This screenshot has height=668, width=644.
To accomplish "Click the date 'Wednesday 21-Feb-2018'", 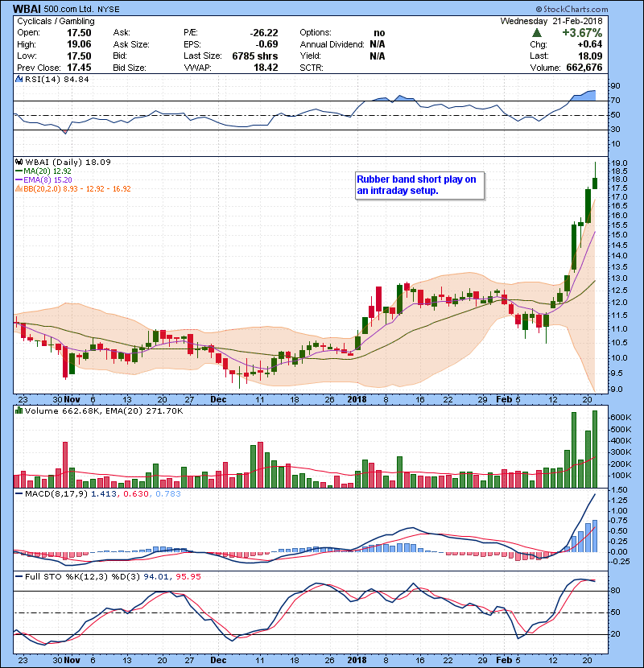I will click(551, 21).
